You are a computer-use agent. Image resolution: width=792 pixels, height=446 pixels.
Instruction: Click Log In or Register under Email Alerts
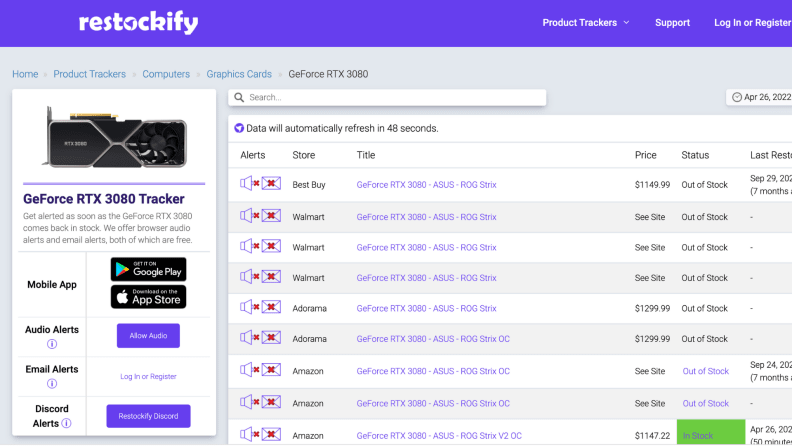[148, 376]
